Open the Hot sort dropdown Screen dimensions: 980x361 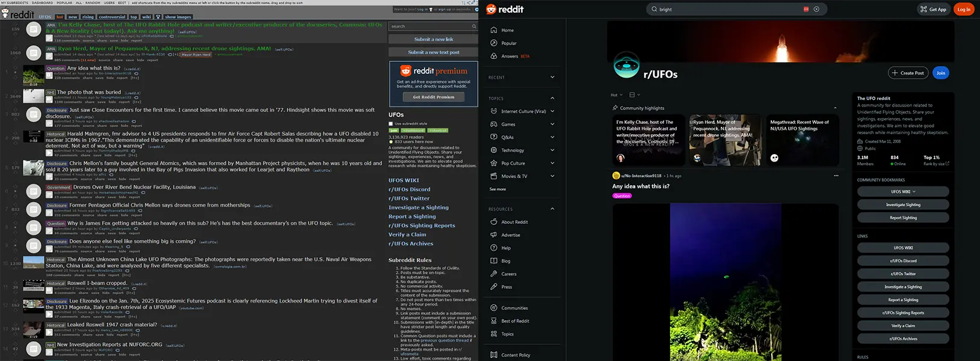point(617,94)
